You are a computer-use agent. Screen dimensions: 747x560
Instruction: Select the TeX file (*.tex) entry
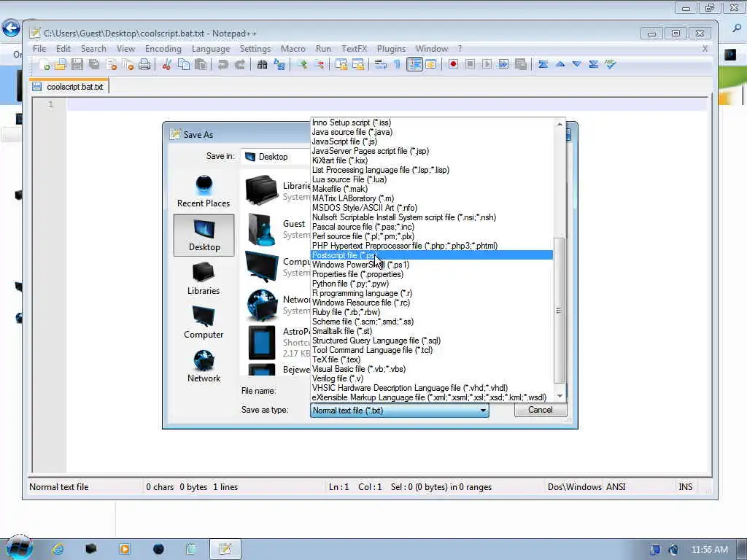pyautogui.click(x=432, y=359)
